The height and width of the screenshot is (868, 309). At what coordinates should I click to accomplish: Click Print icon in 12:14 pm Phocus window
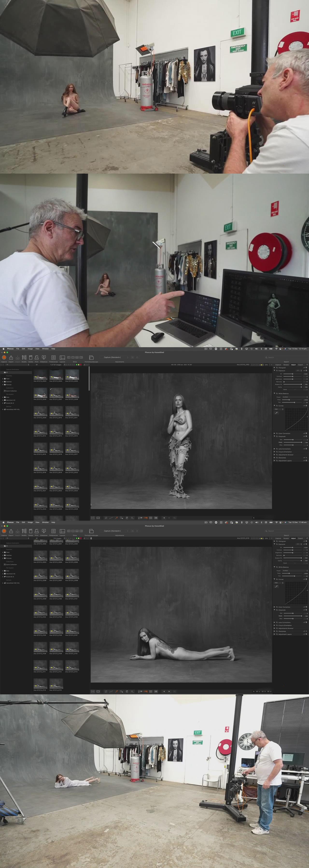(x=36, y=357)
